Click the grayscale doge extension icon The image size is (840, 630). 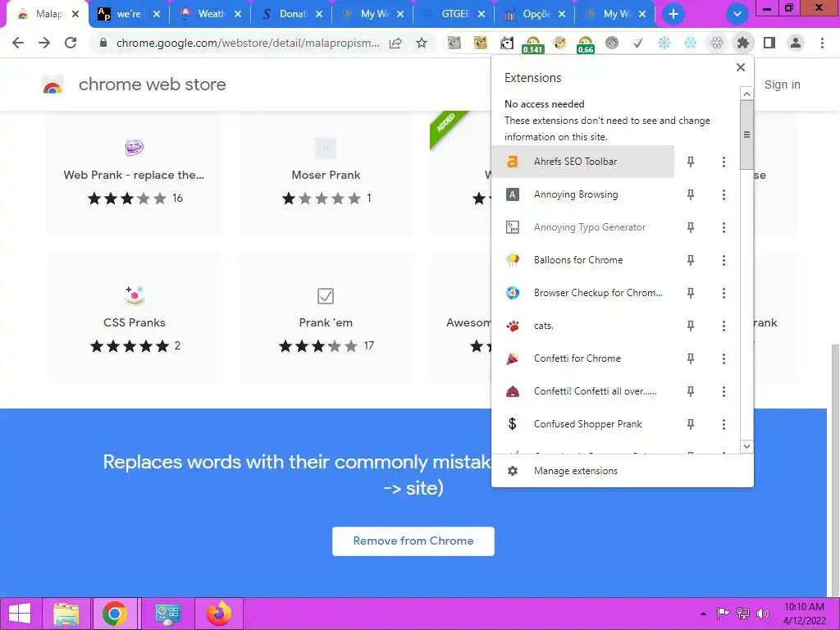pyautogui.click(x=454, y=43)
